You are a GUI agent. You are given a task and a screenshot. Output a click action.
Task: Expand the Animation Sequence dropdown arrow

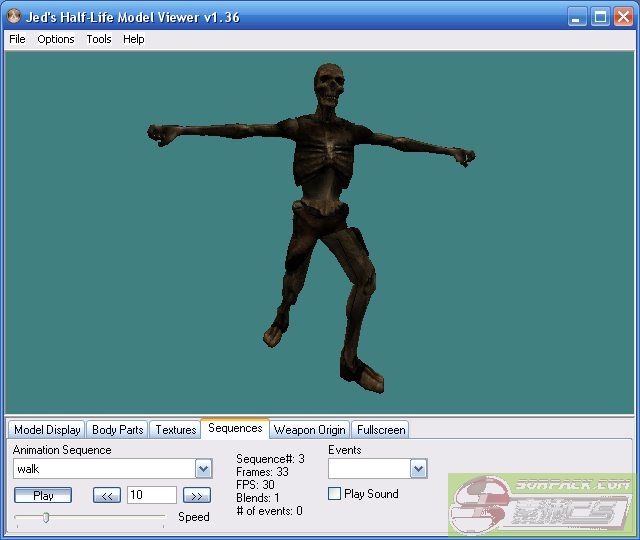click(x=203, y=469)
